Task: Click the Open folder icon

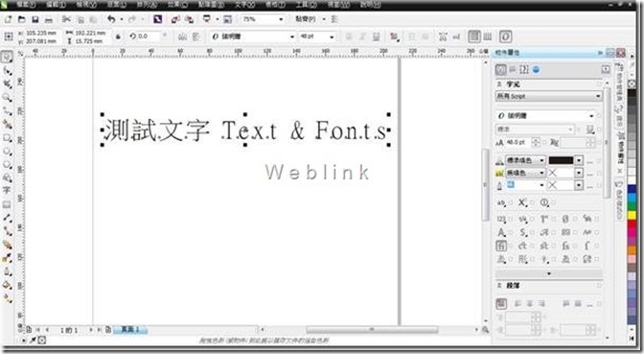Action: tap(21, 19)
